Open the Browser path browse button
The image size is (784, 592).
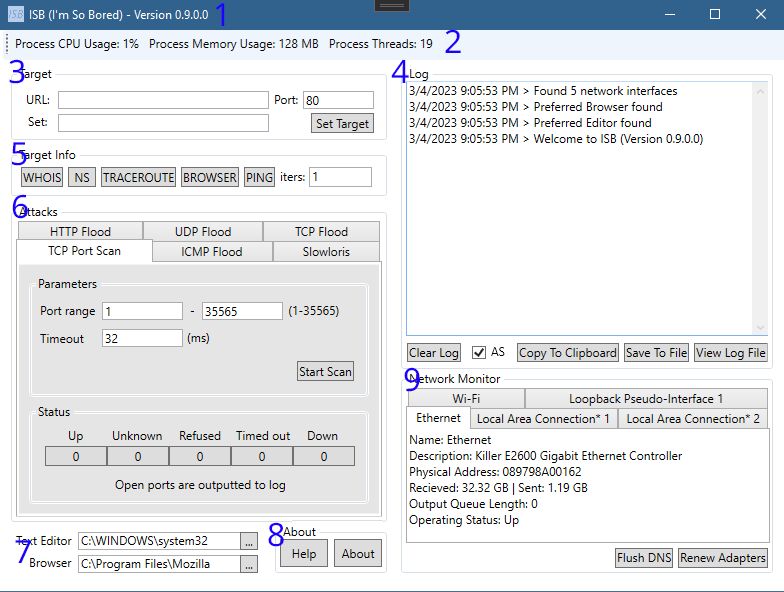point(249,564)
